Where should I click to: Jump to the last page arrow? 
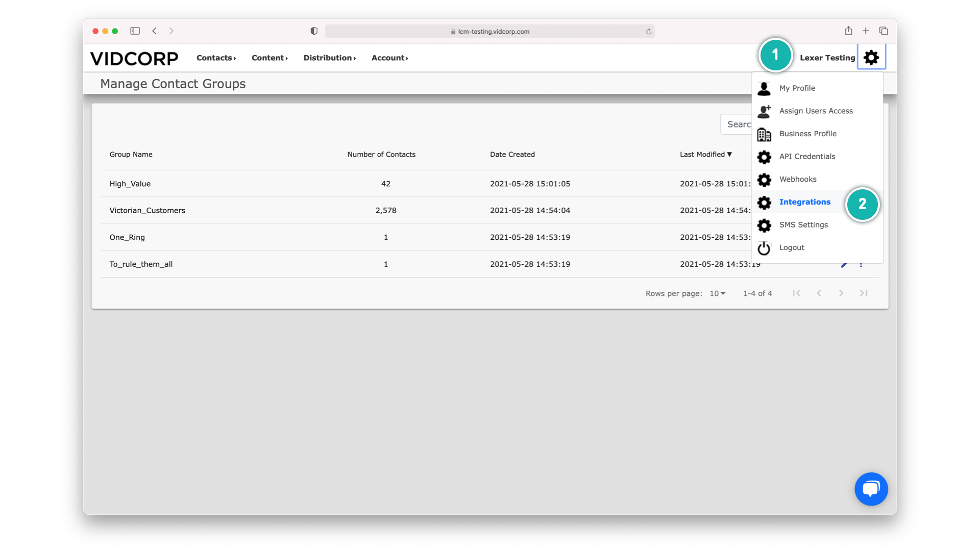click(x=864, y=293)
